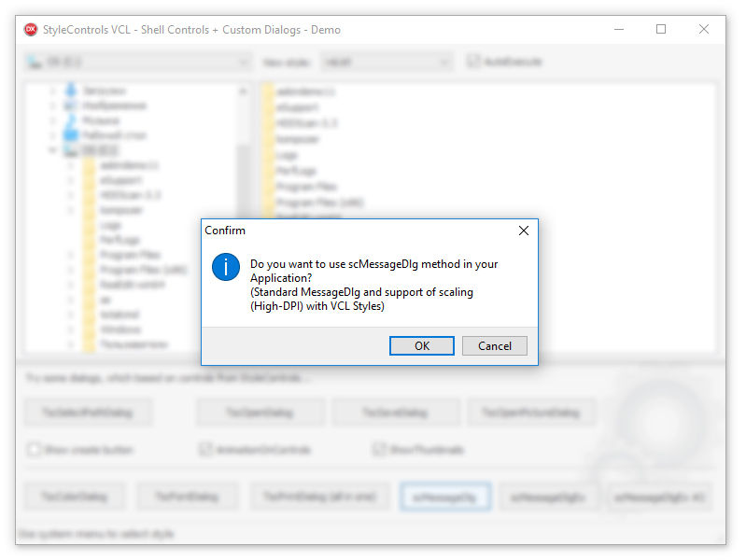Image resolution: width=746 pixels, height=560 pixels.
Task: Toggle the ShowThumbnails checkbox
Action: (379, 450)
